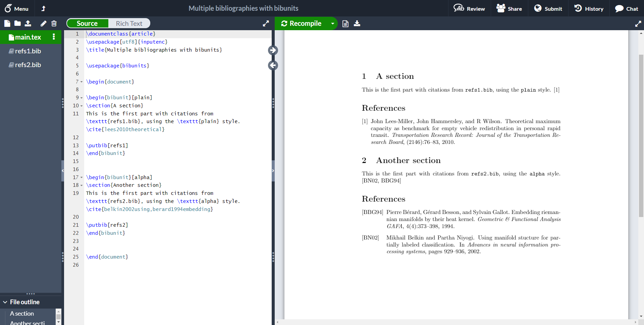Screen dimensions: 644x325
Task: Download the PDF using the download icon
Action: (x=357, y=23)
